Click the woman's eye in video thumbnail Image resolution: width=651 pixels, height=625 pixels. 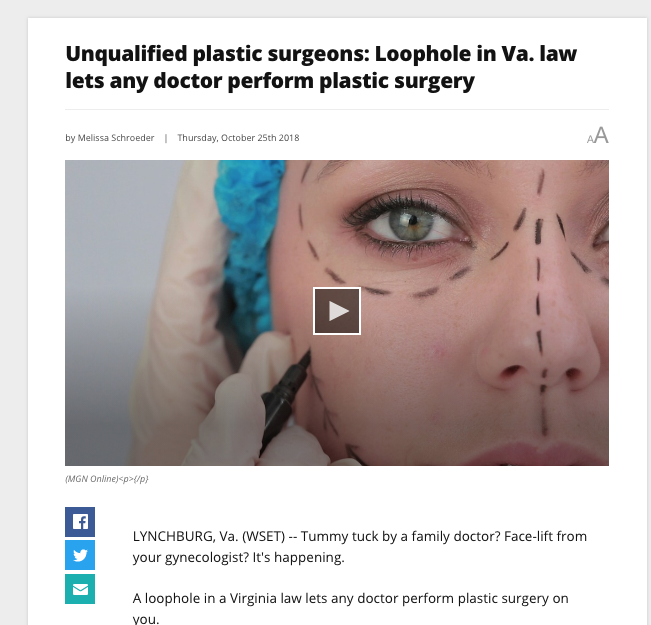(409, 224)
